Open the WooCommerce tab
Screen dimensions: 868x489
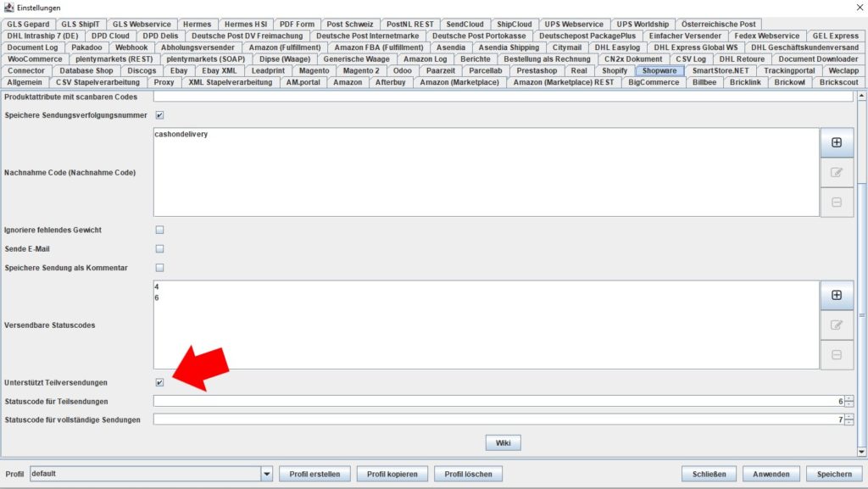coord(35,59)
